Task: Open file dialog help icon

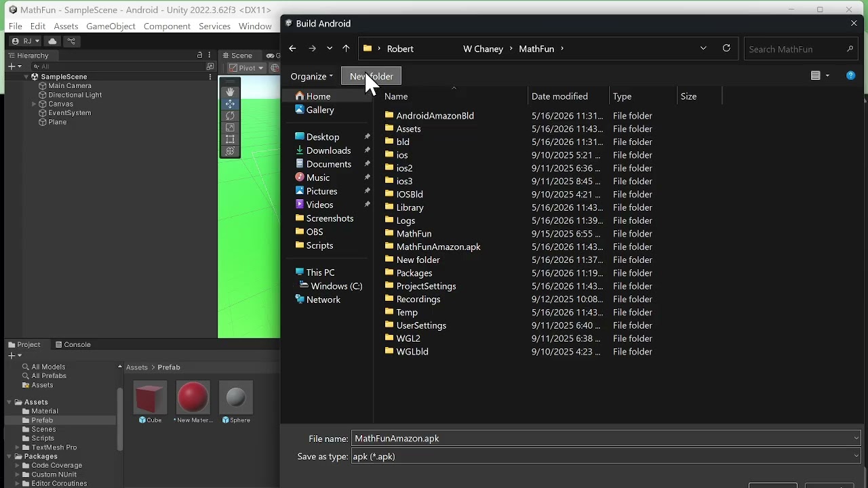Action: (x=850, y=76)
